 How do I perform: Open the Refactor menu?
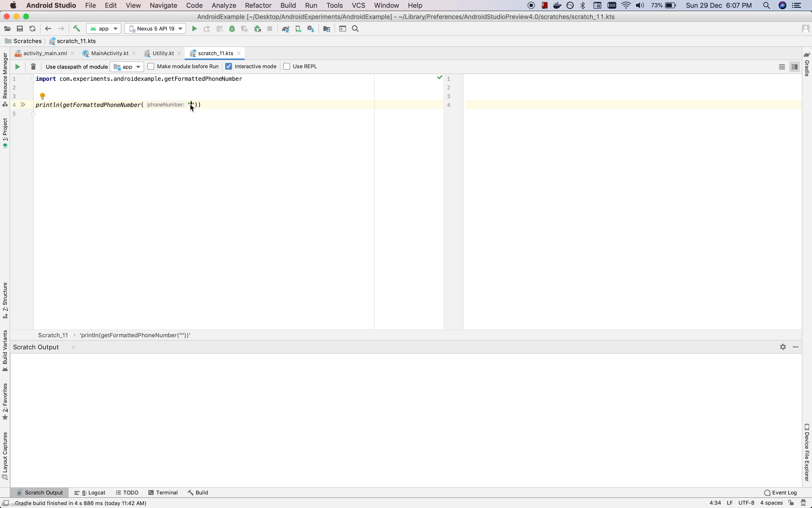pos(258,5)
